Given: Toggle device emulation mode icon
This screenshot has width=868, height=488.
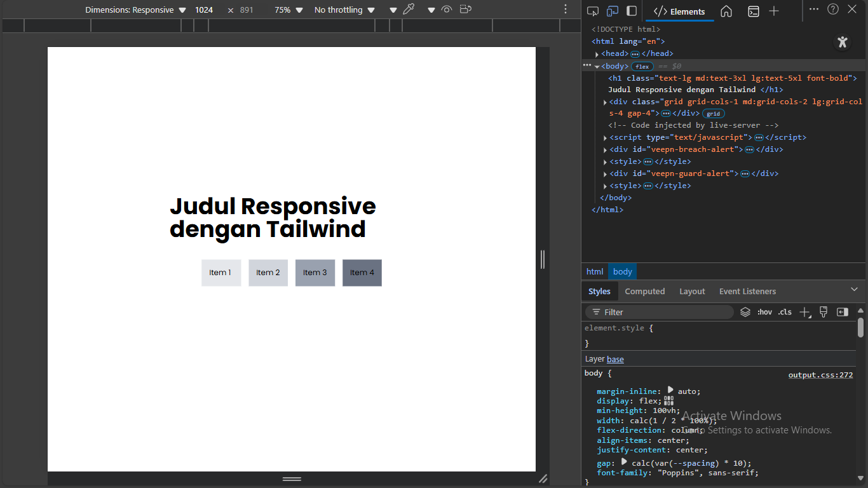Looking at the screenshot, I should point(613,11).
